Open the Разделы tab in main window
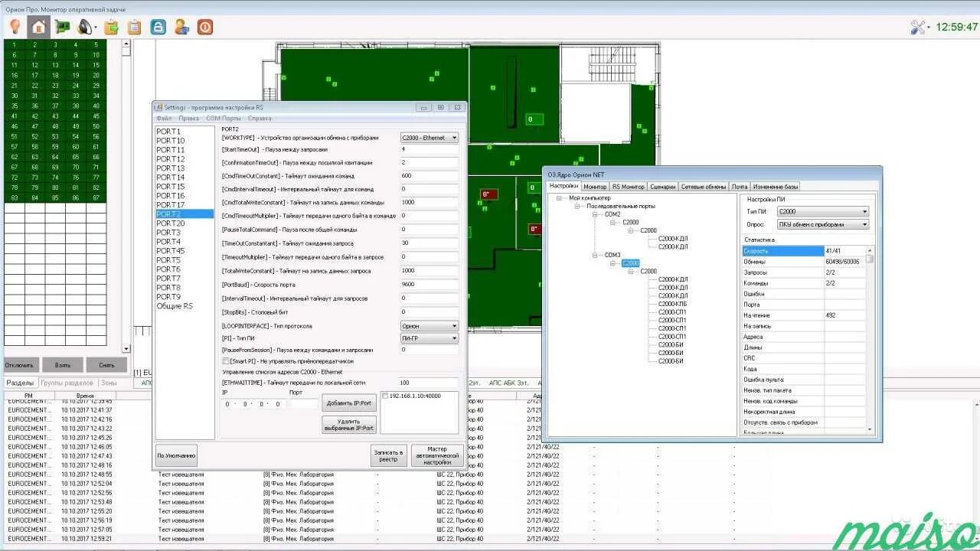 20,383
